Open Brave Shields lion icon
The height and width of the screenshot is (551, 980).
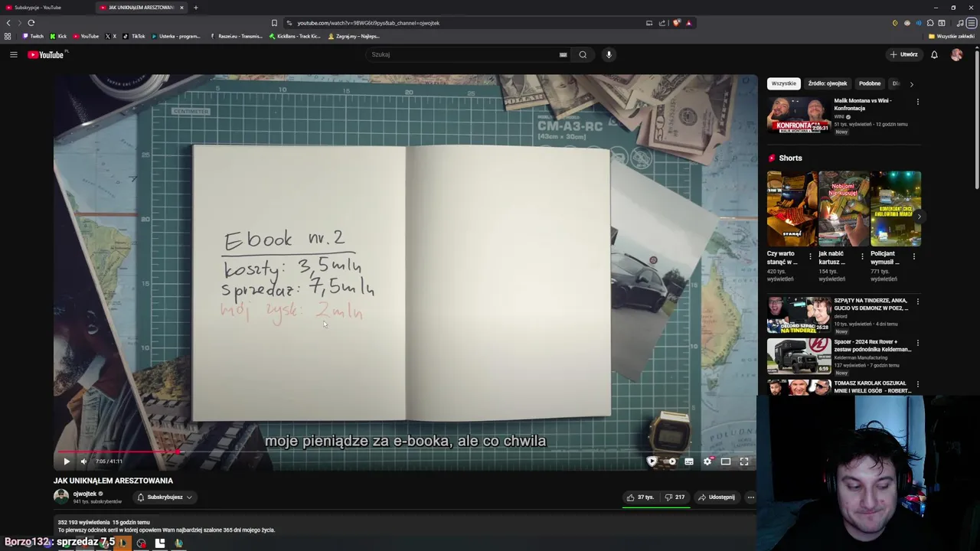point(676,23)
